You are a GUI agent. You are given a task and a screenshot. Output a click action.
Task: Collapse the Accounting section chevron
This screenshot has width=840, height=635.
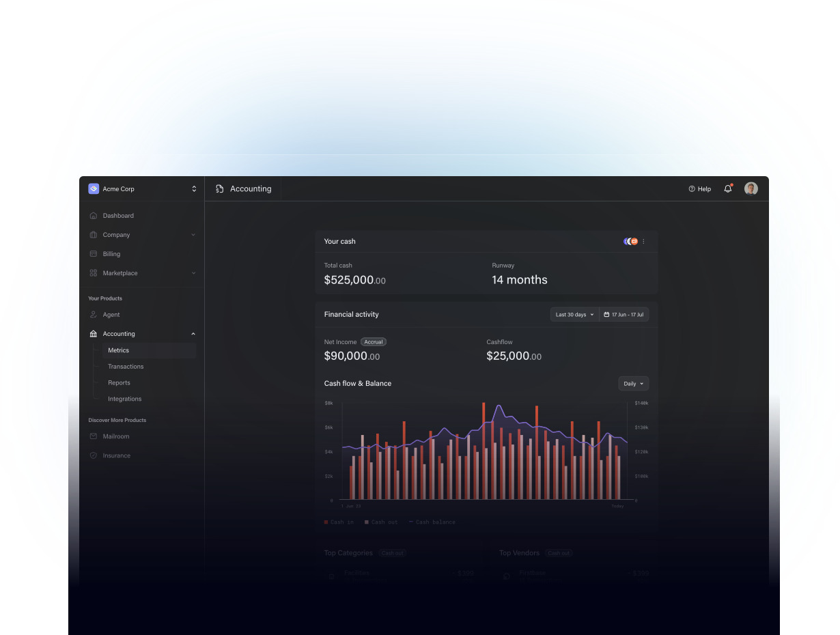pos(193,334)
